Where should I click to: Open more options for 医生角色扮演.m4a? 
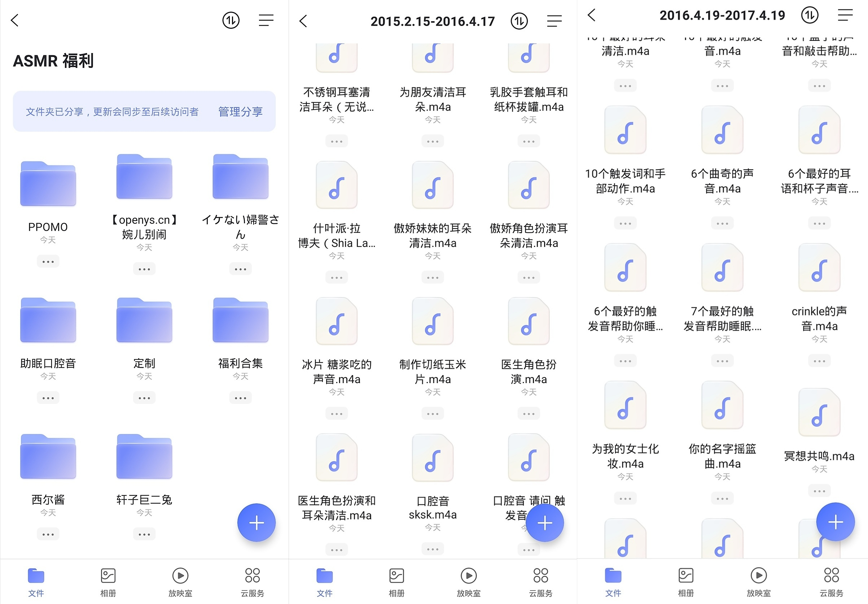pyautogui.click(x=529, y=414)
